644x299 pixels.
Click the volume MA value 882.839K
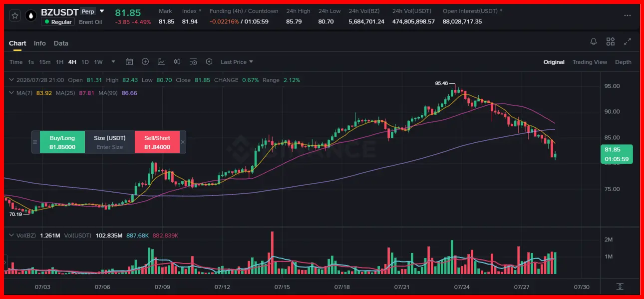click(166, 235)
